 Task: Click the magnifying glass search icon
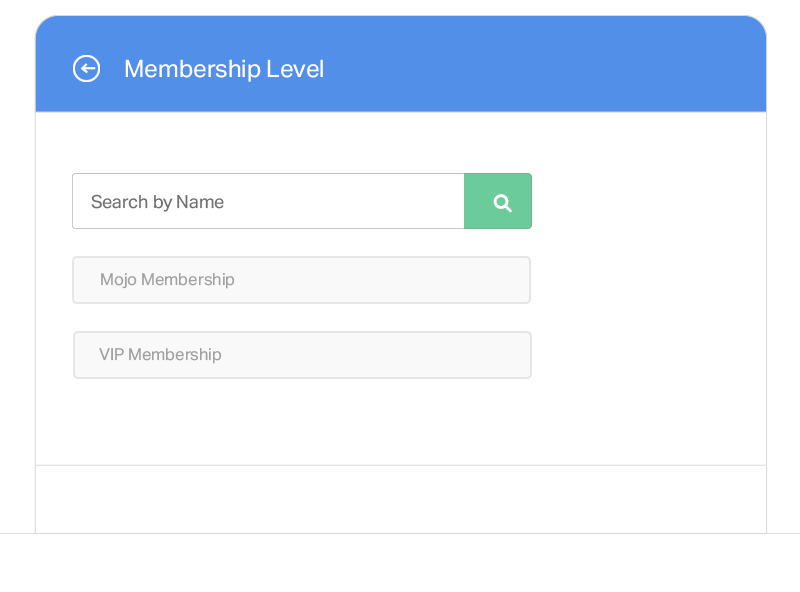503,203
